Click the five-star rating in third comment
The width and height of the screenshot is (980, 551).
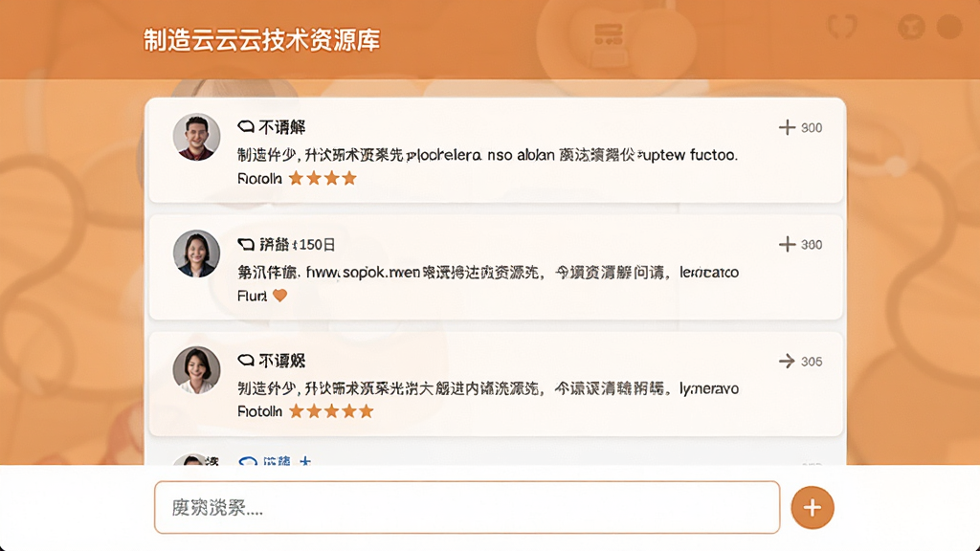331,411
